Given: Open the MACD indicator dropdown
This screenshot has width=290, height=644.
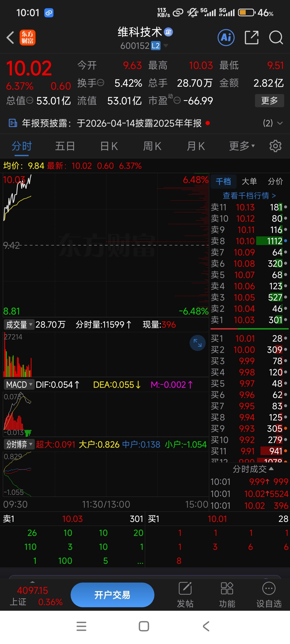Looking at the screenshot, I should coord(19,385).
